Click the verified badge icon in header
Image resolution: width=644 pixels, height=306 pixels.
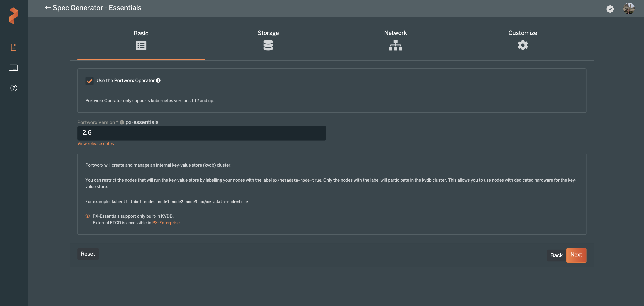pos(610,9)
